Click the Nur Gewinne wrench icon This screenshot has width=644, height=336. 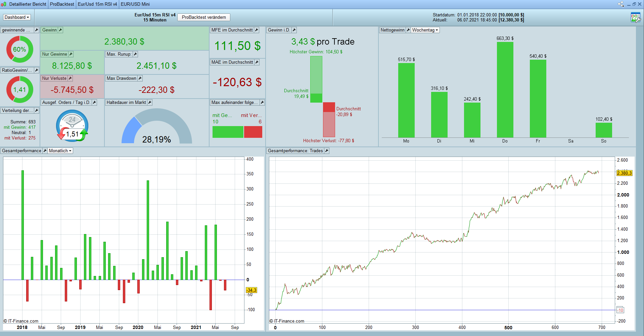tap(71, 54)
